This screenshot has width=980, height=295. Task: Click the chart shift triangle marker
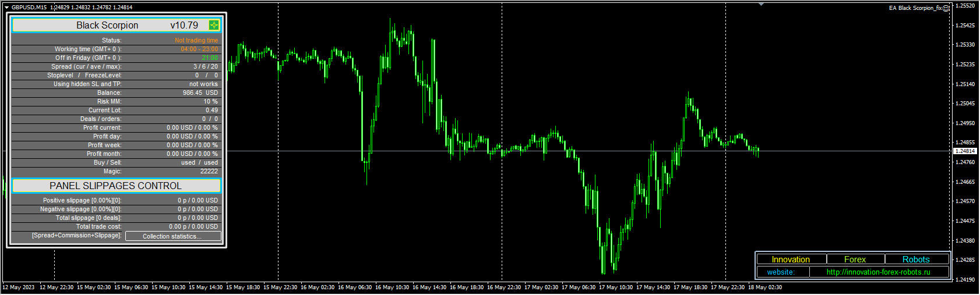[761, 4]
